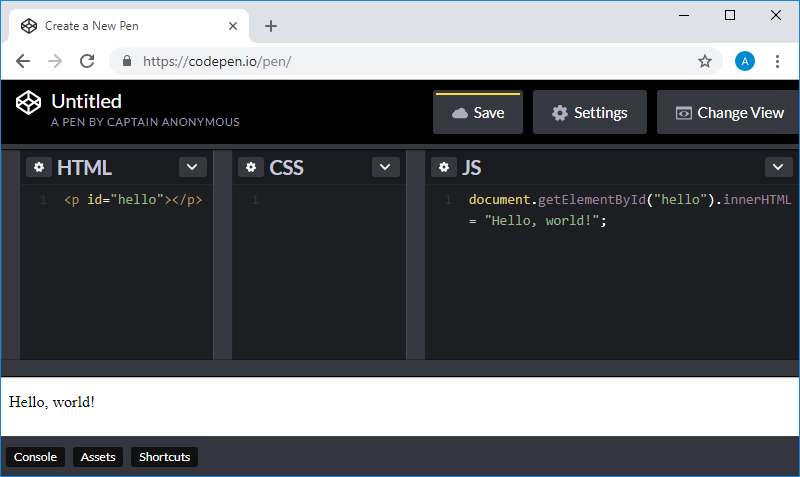800x477 pixels.
Task: Go forward in browser history
Action: [x=55, y=61]
